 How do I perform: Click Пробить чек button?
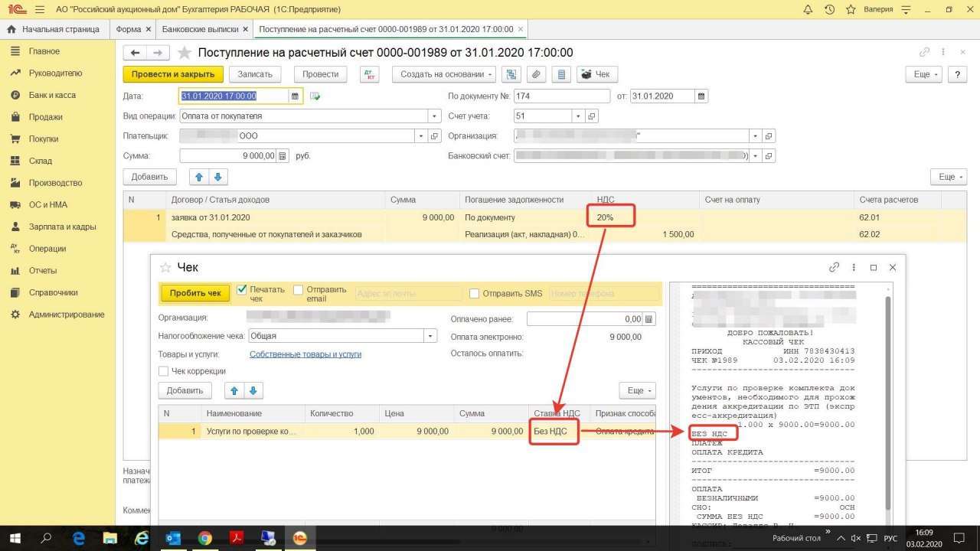195,293
